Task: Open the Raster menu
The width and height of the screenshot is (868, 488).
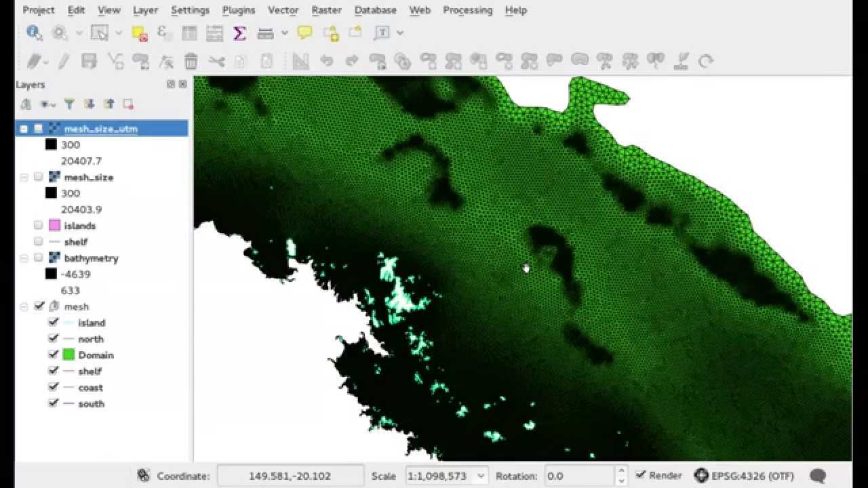Action: pos(327,10)
